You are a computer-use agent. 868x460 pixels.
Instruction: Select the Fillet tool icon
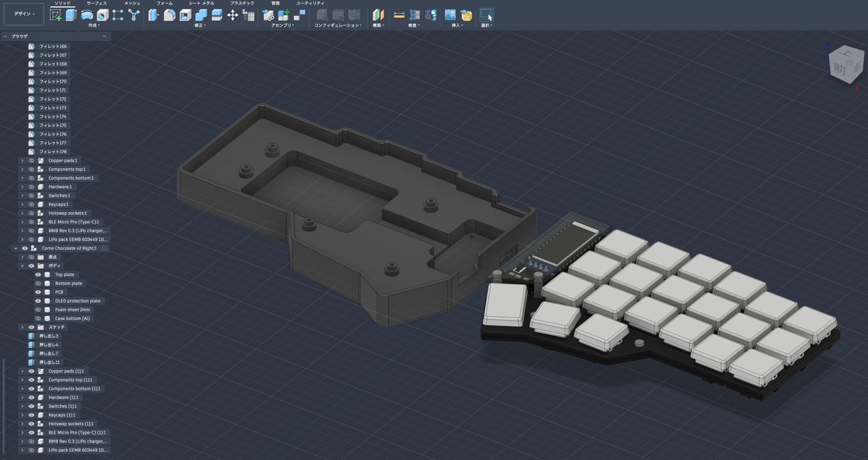[169, 15]
